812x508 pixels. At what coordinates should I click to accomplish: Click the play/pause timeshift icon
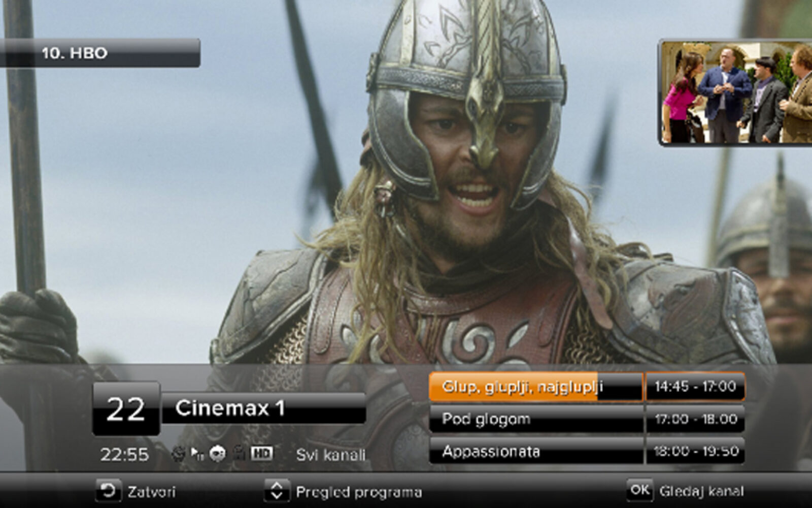coord(197,453)
